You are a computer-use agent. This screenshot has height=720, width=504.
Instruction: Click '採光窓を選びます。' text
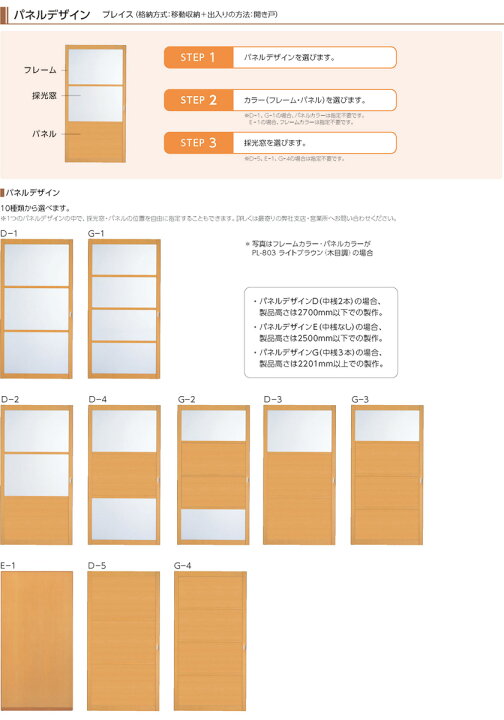(275, 143)
